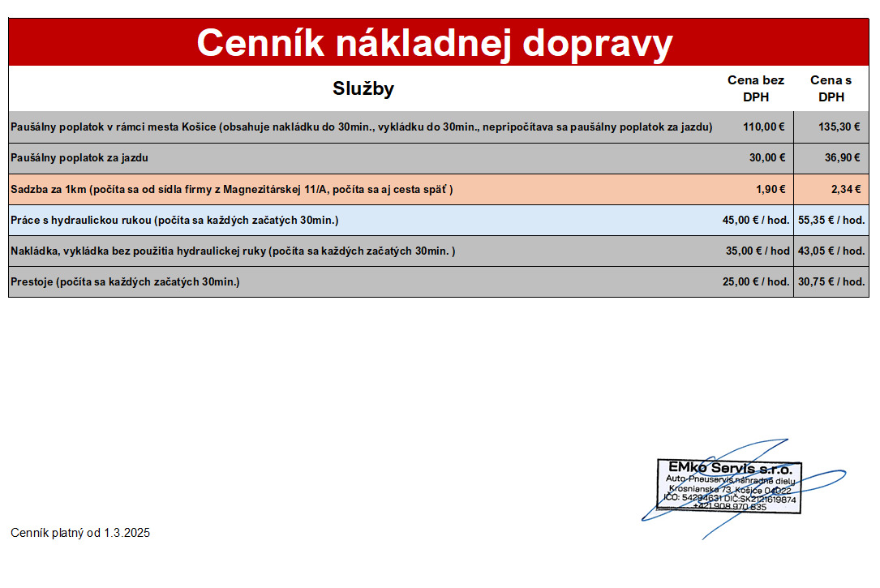The width and height of the screenshot is (880, 588).
Task: Click the red "Cenník nákladnej dopravy" title banner
Action: [x=435, y=42]
